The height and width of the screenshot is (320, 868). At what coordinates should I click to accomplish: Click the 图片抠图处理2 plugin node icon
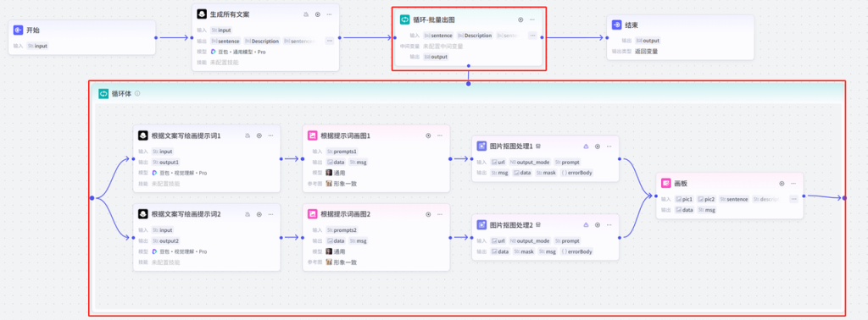coord(481,225)
